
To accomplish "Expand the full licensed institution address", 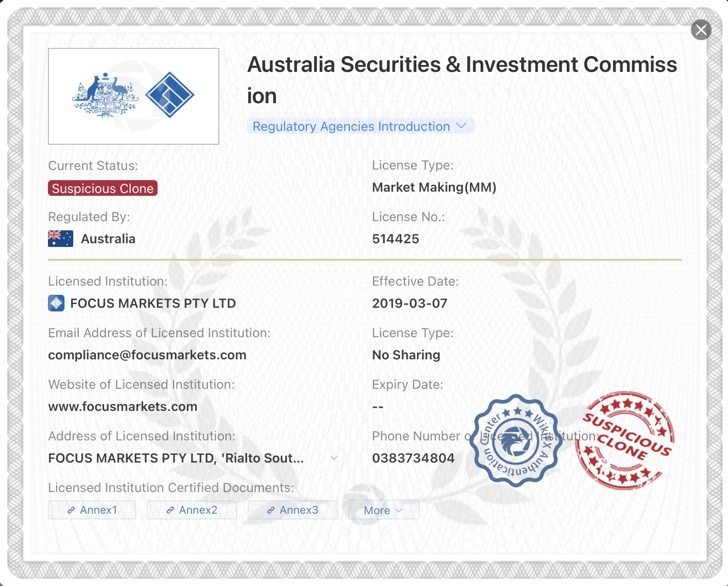I will click(335, 458).
